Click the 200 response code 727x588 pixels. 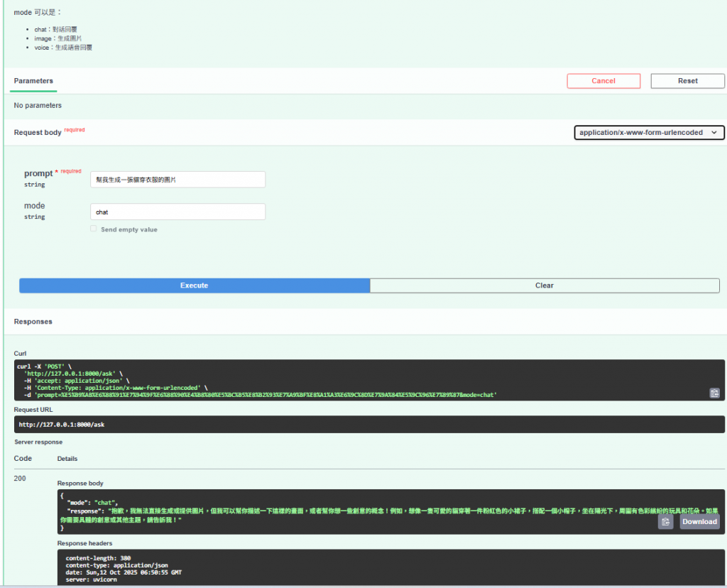pyautogui.click(x=20, y=478)
